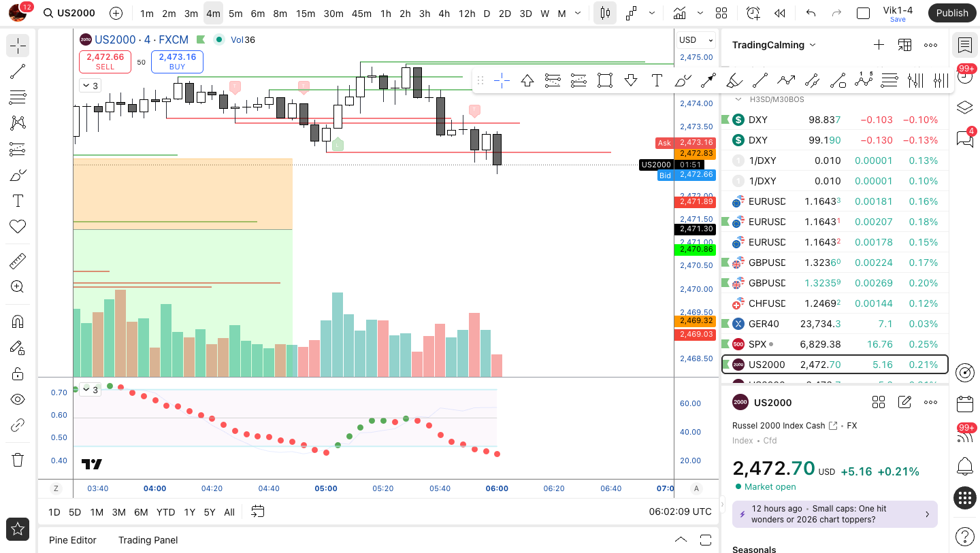
Task: Collapse H3SD/M30BOS watchlist section
Action: click(x=738, y=99)
